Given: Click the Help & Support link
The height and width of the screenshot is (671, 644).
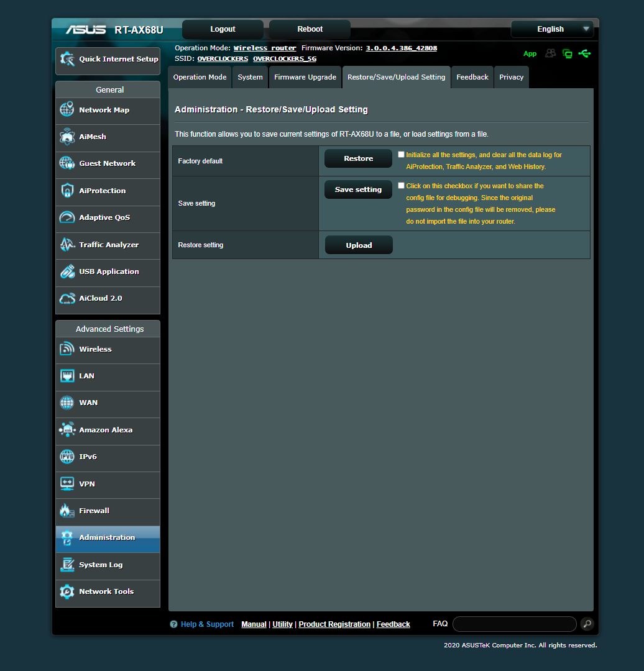Looking at the screenshot, I should [x=207, y=624].
